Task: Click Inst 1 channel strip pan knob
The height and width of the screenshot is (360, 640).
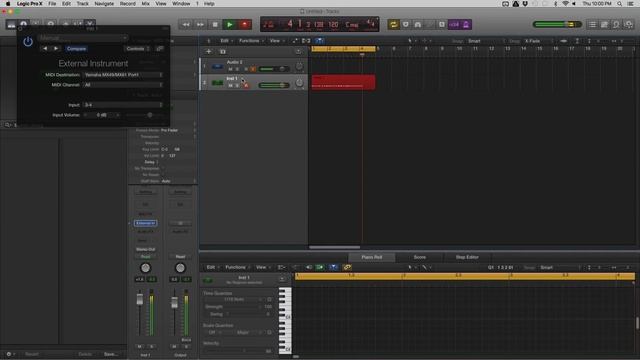Action: [145, 268]
